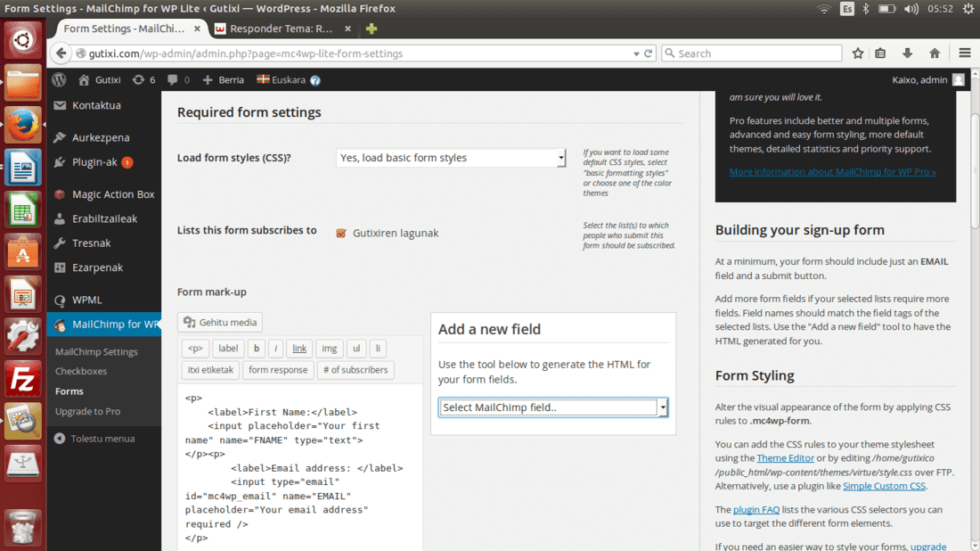Open a new tab with plus
The image size is (980, 551).
point(372,29)
